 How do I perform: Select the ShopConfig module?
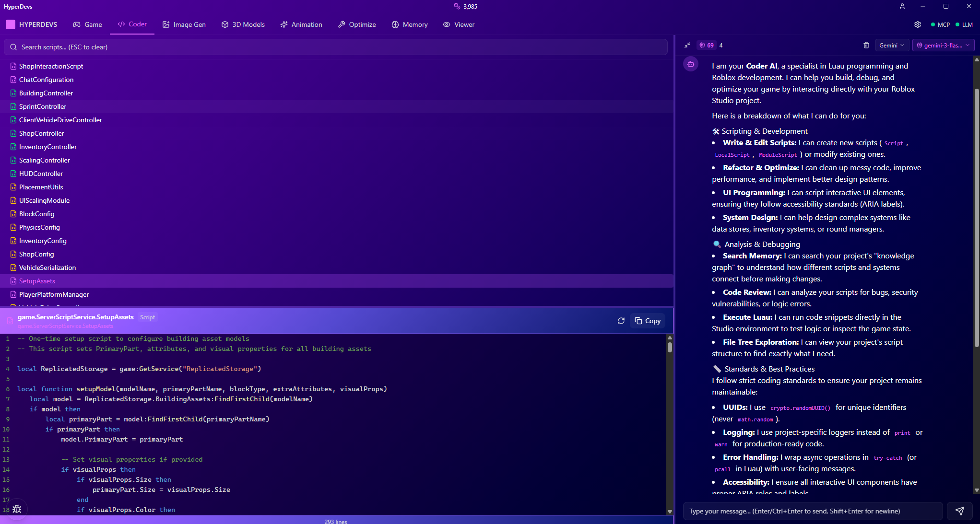click(336, 254)
